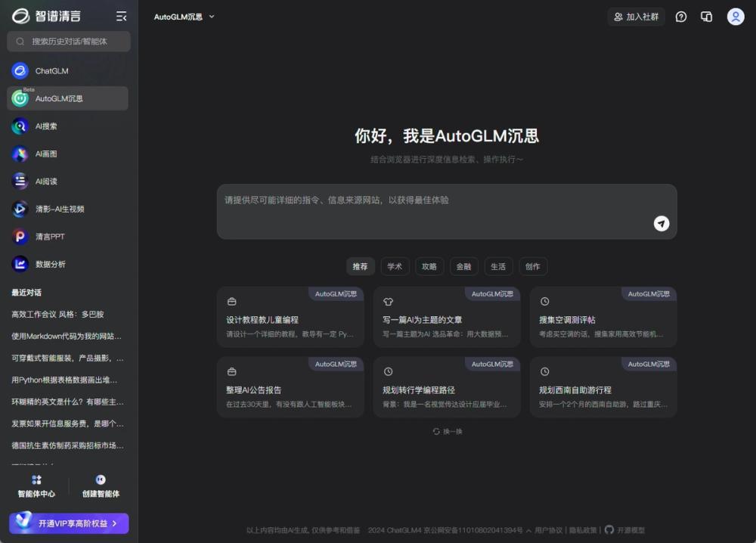The height and width of the screenshot is (543, 756).
Task: Select the 整理AI公告报告 card title
Action: click(x=253, y=389)
